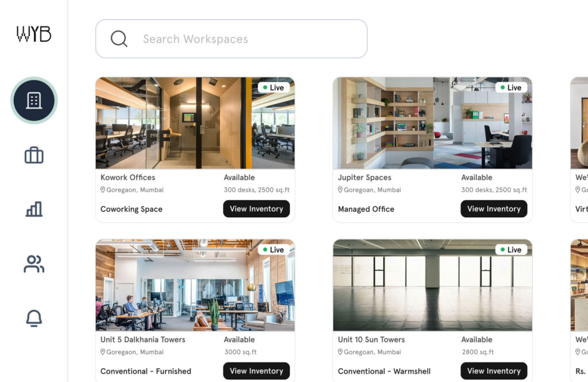Image resolution: width=588 pixels, height=382 pixels.
Task: Click the search magnifier icon
Action: (119, 38)
